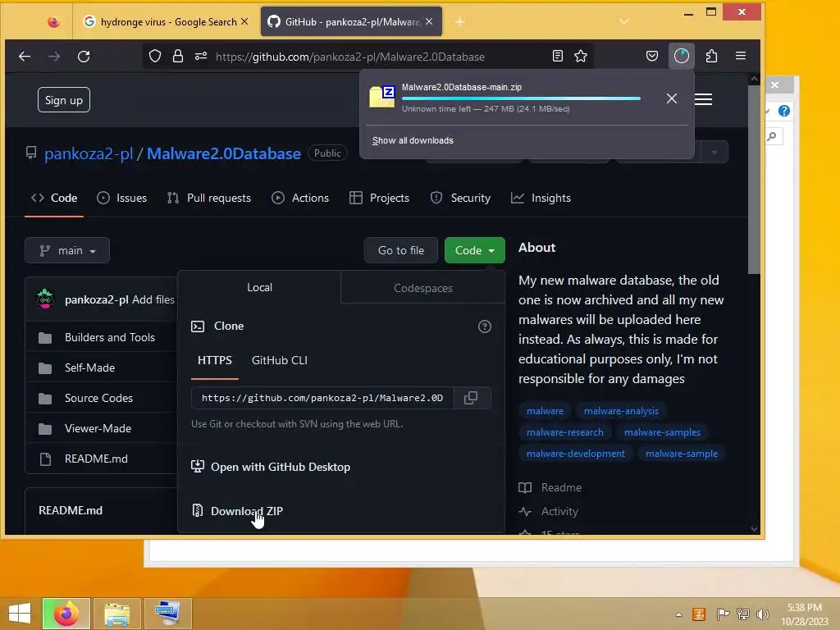The width and height of the screenshot is (840, 630).
Task: Bookmark this page with the star icon
Action: 581,57
